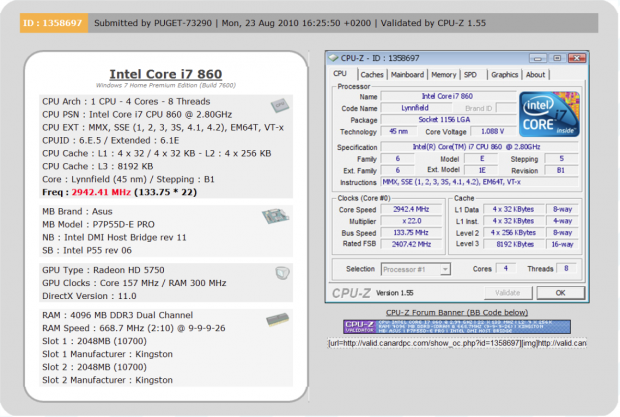Click the Level 3 8192 KBytes value
Screen dimensions: 620x417
click(513, 244)
